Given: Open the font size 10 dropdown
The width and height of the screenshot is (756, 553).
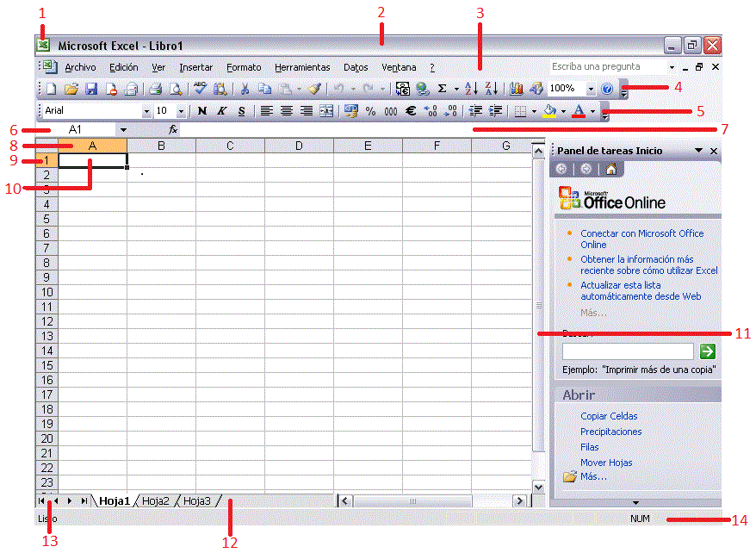Looking at the screenshot, I should click(x=182, y=112).
